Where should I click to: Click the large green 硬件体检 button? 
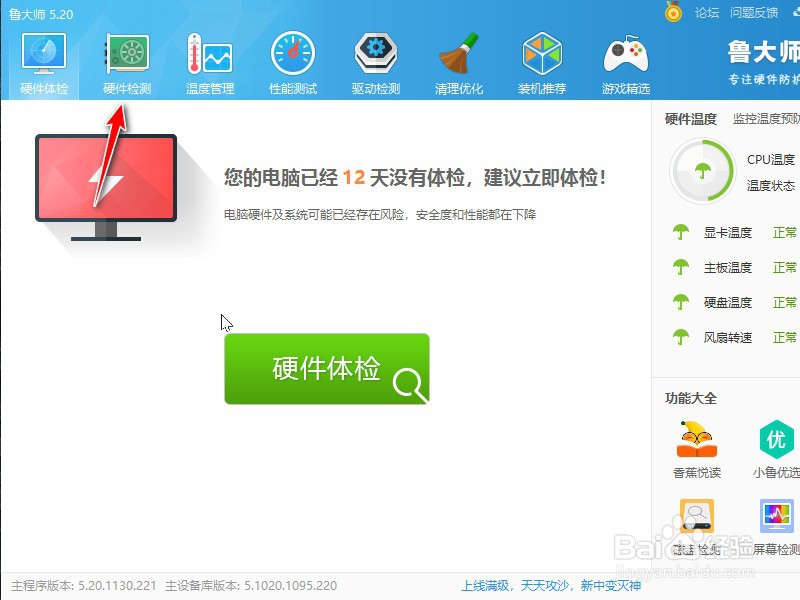pos(327,370)
